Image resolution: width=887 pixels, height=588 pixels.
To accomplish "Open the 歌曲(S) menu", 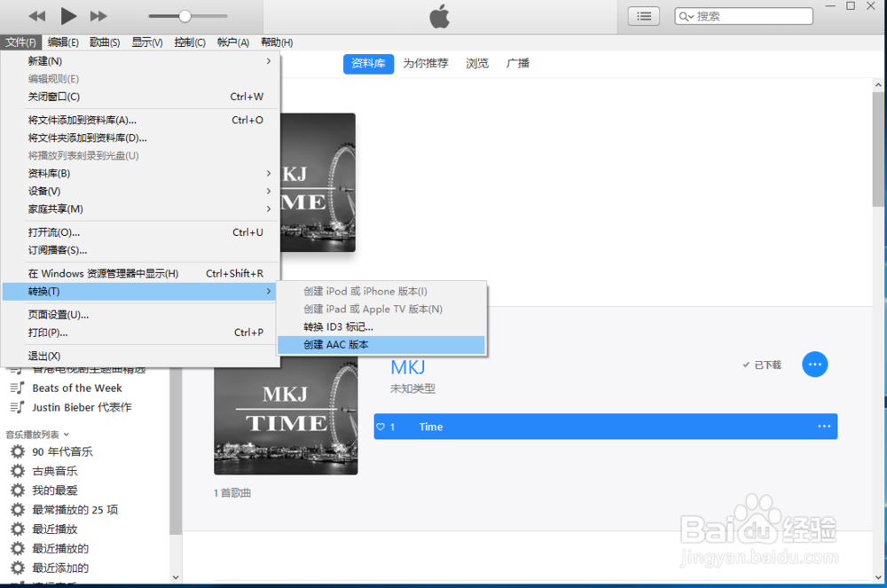I will coord(105,43).
